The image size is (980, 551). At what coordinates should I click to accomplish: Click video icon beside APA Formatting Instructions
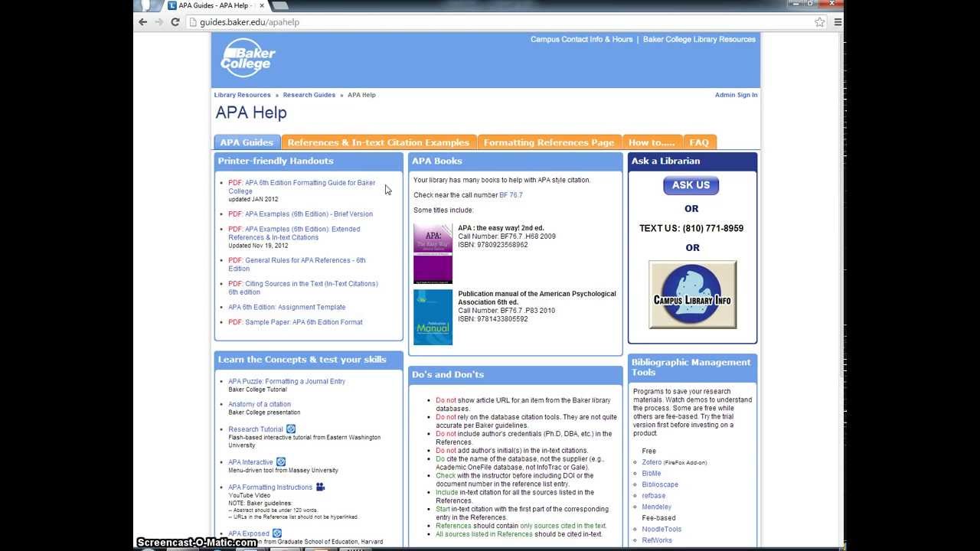[x=321, y=487]
